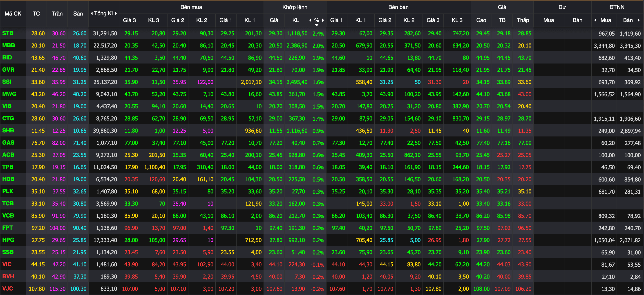Click the Cao price column header

coord(481,20)
